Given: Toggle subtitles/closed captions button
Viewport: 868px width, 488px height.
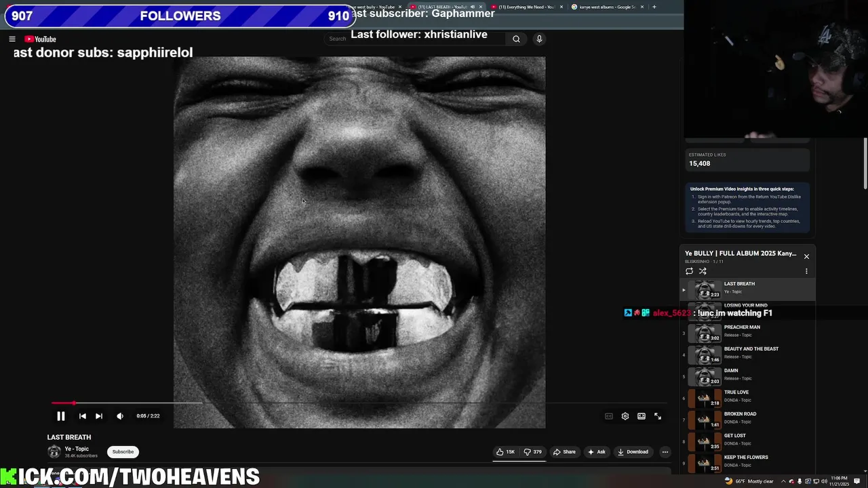Looking at the screenshot, I should 609,416.
